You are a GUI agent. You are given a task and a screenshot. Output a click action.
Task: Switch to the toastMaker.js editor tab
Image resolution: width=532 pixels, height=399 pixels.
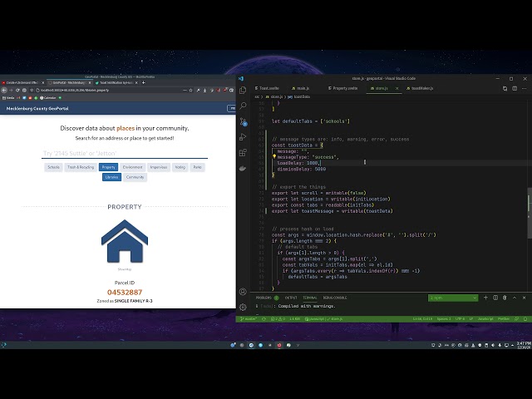click(419, 88)
